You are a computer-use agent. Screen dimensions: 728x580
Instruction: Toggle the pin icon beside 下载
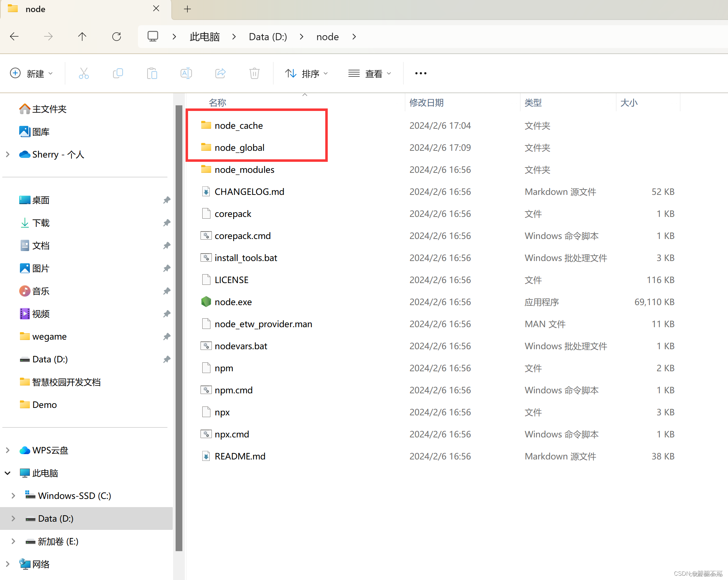coord(166,223)
